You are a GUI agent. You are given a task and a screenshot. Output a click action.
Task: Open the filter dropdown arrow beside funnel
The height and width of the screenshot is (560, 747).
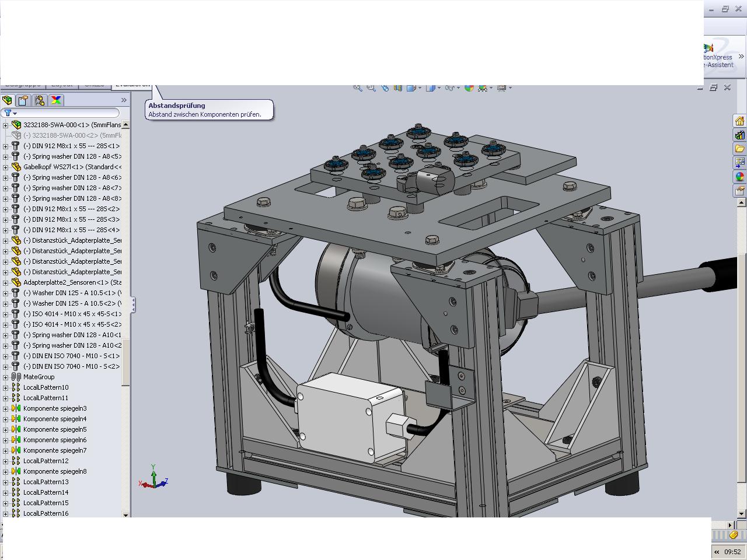click(15, 114)
